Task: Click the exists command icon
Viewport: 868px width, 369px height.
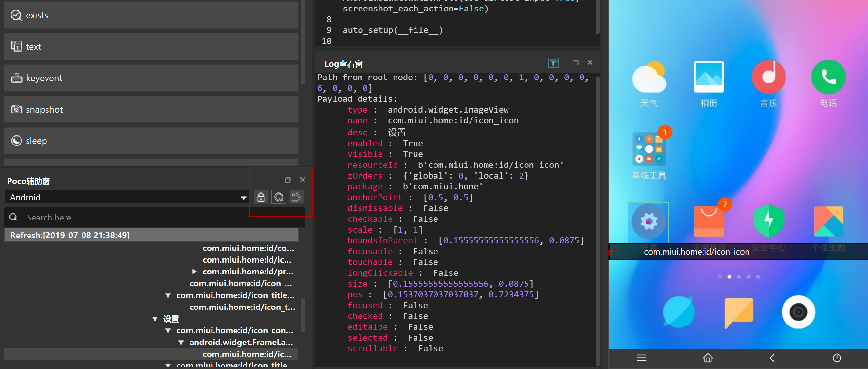Action: click(x=16, y=15)
